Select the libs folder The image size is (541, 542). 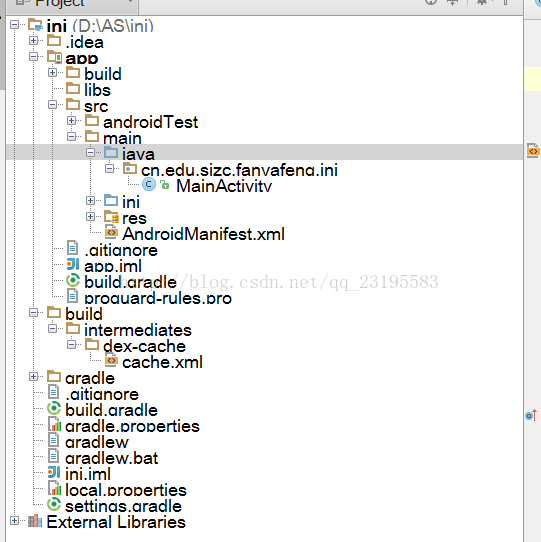click(97, 90)
